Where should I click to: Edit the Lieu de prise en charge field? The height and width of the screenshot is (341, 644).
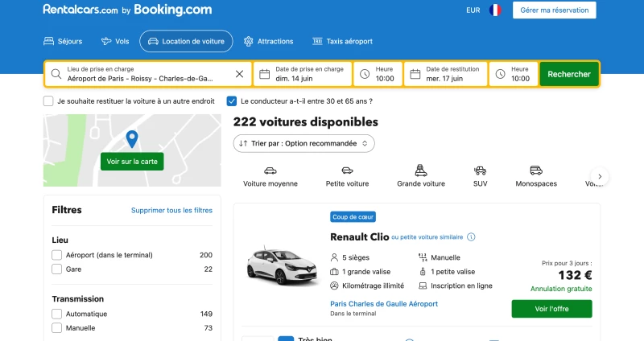pyautogui.click(x=148, y=74)
